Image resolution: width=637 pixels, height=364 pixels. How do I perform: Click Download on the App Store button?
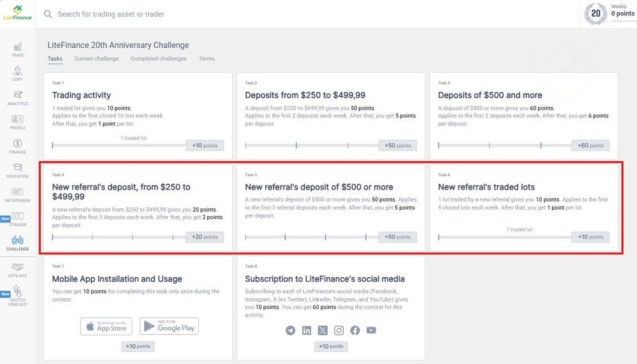[106, 326]
